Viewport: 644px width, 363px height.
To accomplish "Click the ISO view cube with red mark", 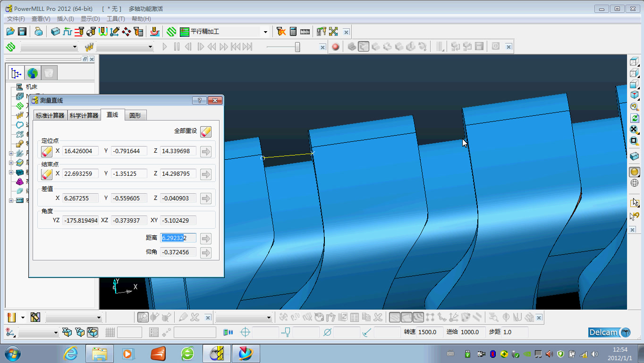I will point(634,95).
